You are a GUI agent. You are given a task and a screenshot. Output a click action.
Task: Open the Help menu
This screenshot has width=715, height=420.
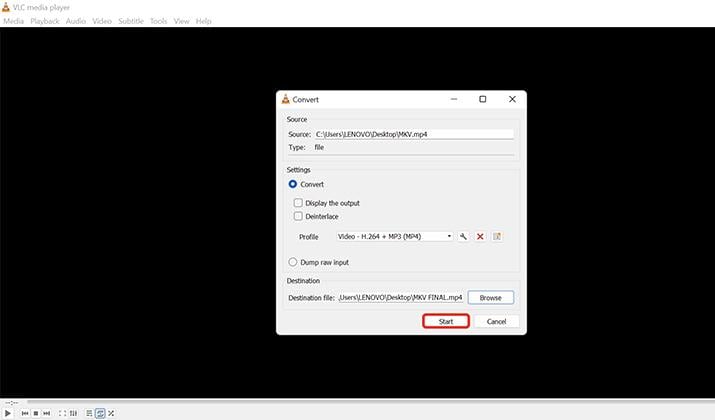[x=203, y=21]
